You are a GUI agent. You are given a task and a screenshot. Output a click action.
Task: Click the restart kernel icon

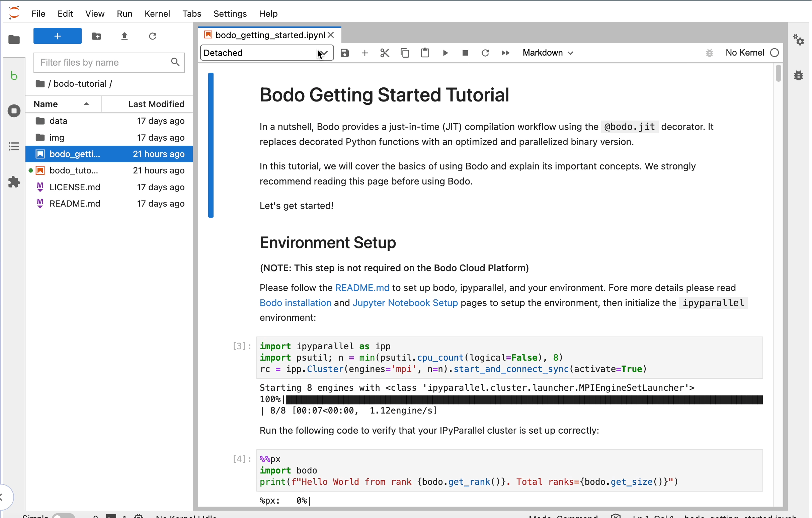click(x=485, y=53)
